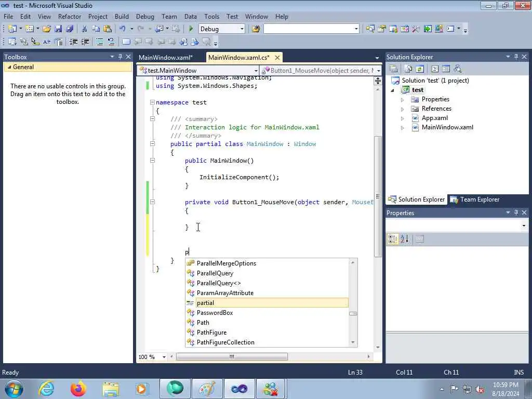
Task: Click the Save All toolbar icon
Action: [70, 29]
